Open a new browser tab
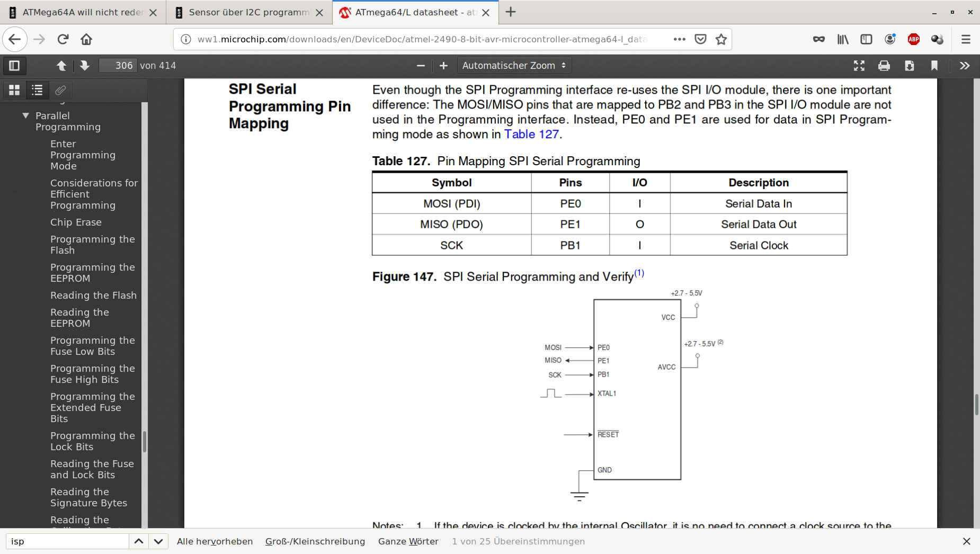The height and width of the screenshot is (554, 980). tap(511, 12)
